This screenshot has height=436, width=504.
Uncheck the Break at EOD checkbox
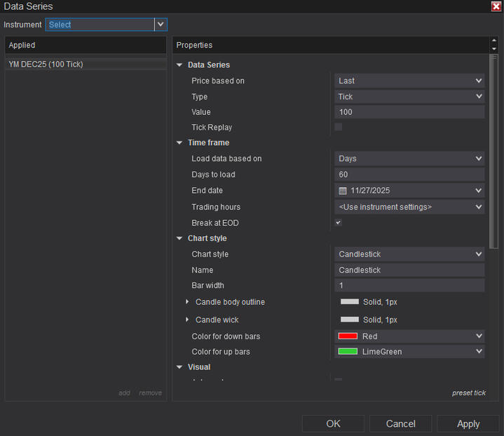click(x=339, y=223)
